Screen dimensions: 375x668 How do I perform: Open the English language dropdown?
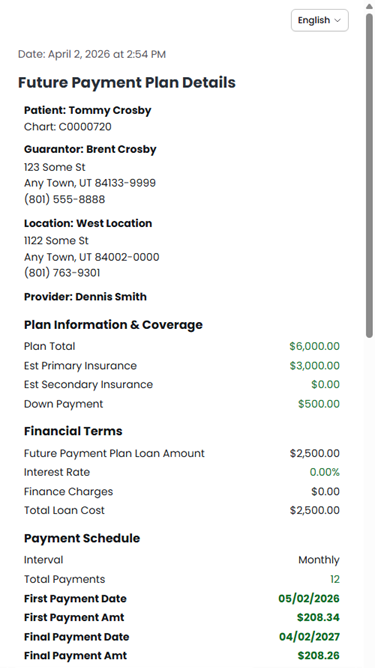tap(320, 20)
